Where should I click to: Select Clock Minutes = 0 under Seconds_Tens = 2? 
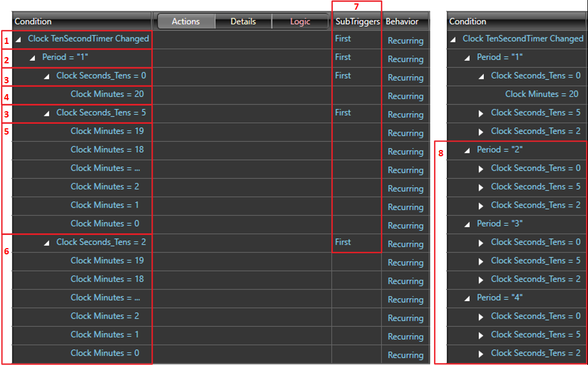[105, 353]
